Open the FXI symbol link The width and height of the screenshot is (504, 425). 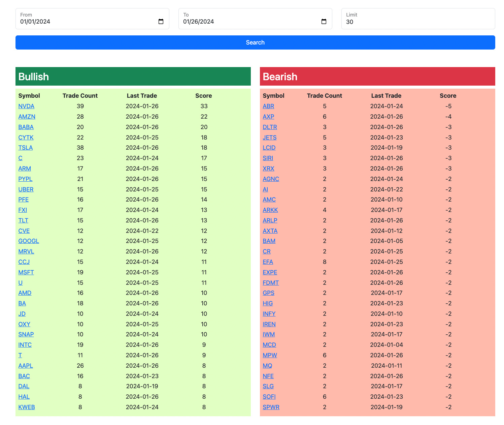tap(23, 210)
